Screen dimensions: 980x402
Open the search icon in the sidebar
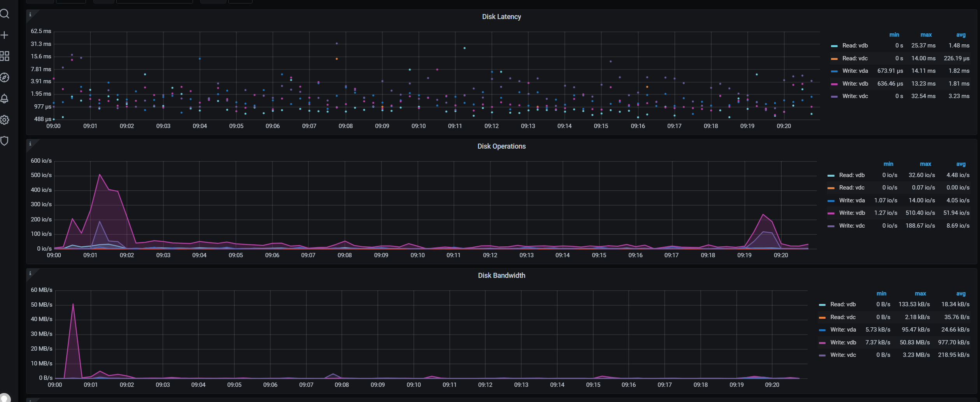point(5,14)
